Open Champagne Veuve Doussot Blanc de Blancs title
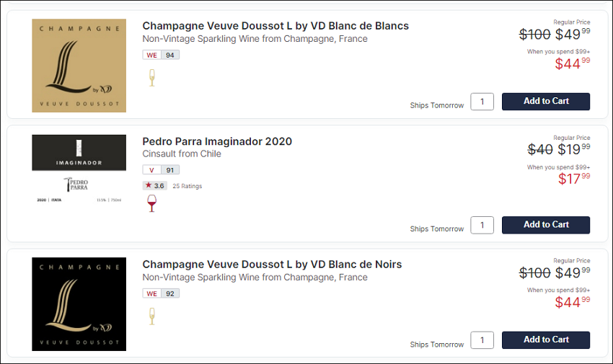 [x=275, y=26]
